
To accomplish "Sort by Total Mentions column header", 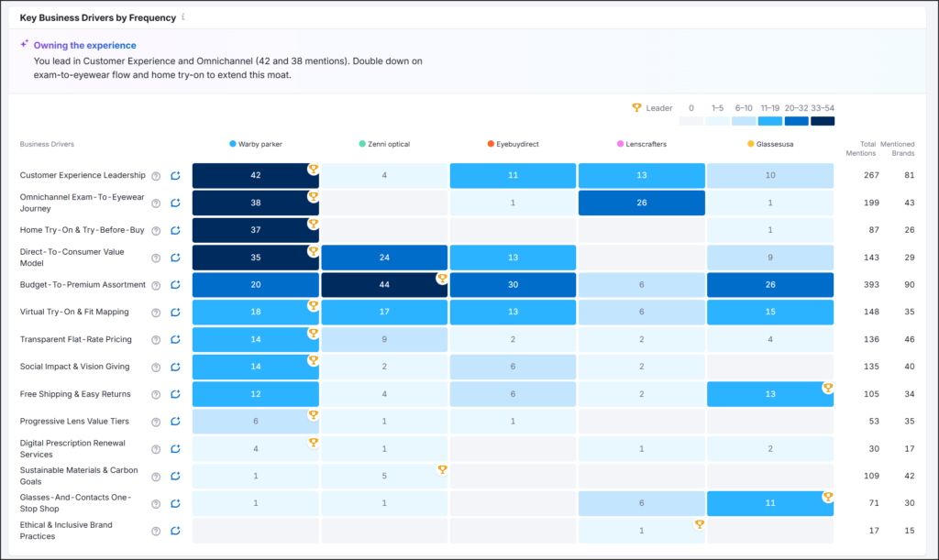I will click(x=860, y=148).
